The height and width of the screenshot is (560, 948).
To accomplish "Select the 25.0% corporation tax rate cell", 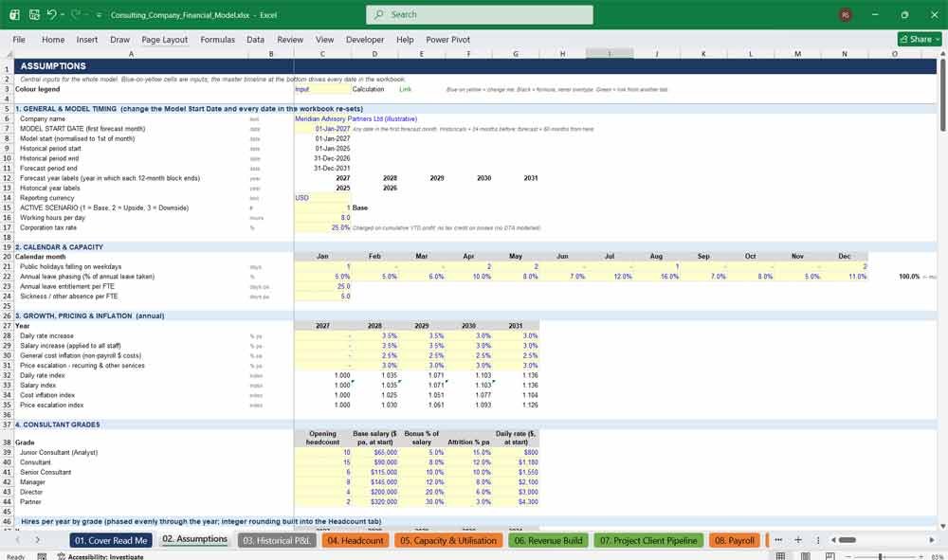I will pos(322,227).
